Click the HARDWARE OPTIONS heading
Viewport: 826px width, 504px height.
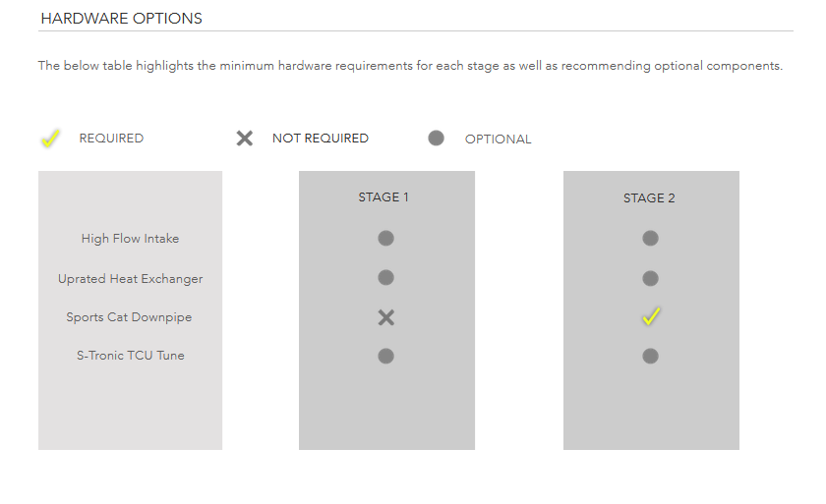[121, 19]
